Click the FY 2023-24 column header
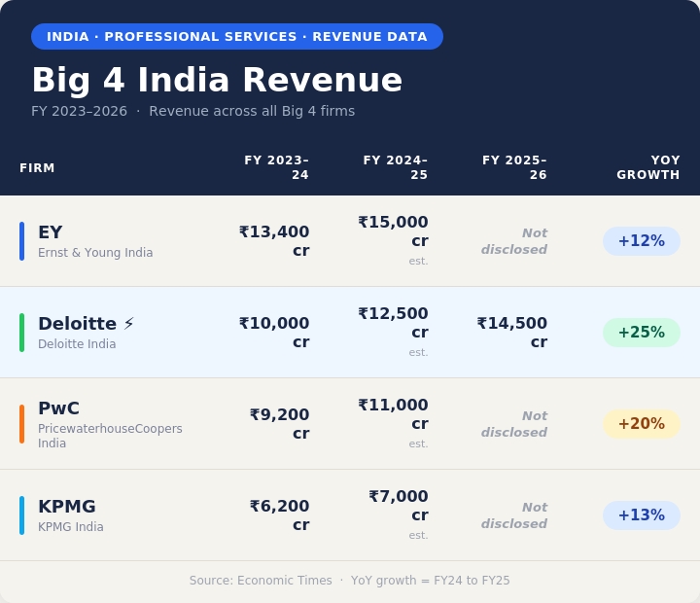This screenshot has height=603, width=700. (x=276, y=167)
